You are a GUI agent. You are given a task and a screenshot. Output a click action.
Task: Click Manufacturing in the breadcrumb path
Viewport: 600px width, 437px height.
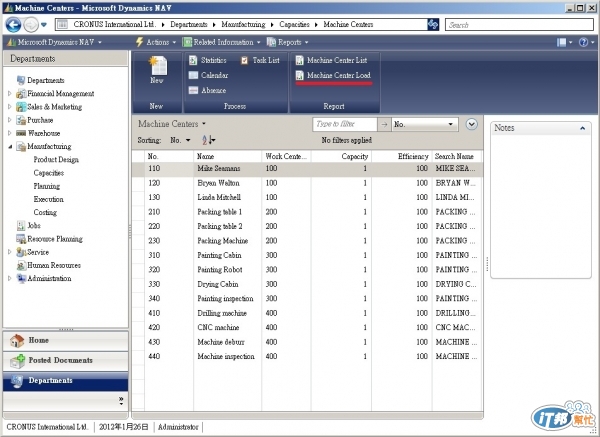pos(243,24)
